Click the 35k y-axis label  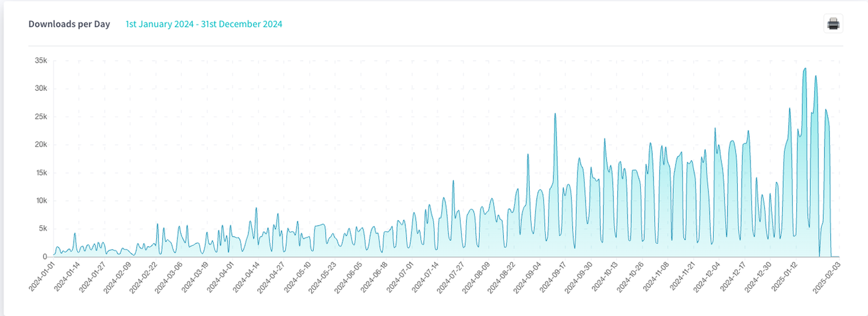41,61
